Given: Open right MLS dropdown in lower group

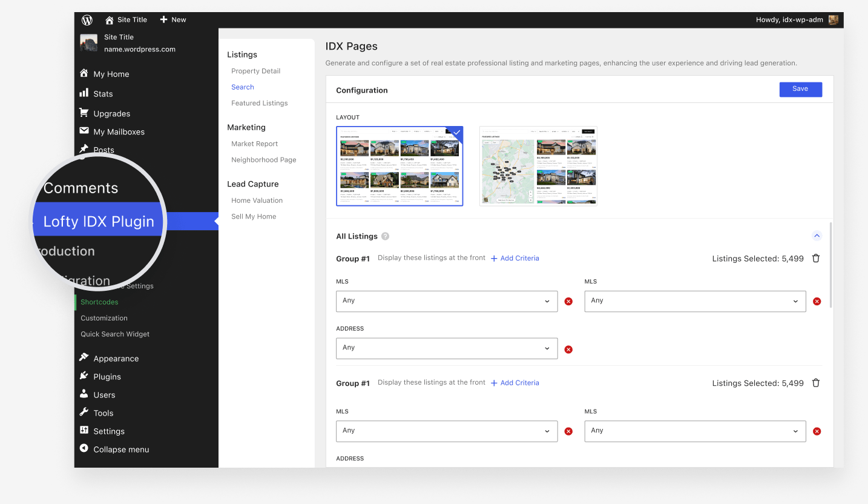Looking at the screenshot, I should [695, 431].
